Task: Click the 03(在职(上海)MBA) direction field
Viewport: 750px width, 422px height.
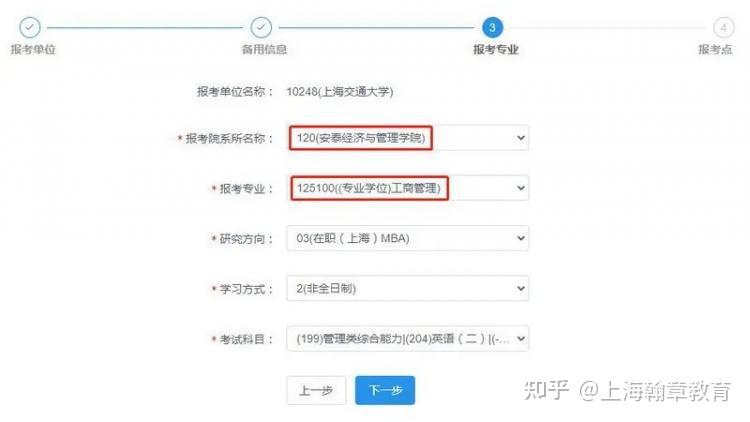Action: tap(408, 238)
